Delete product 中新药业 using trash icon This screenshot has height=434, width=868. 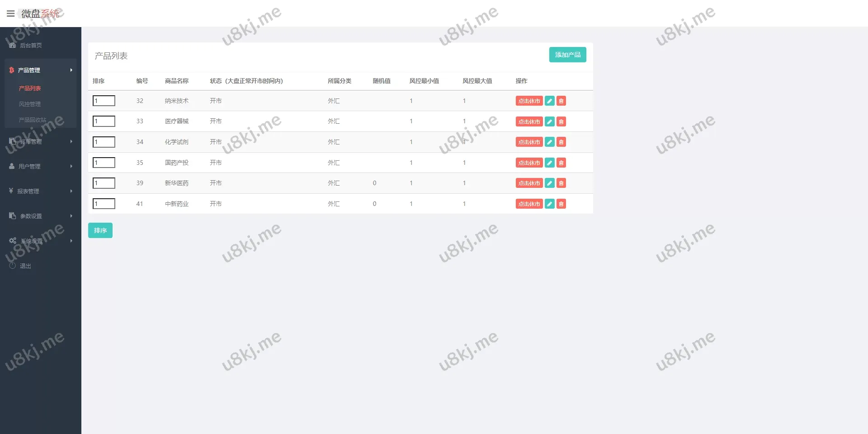pos(561,204)
